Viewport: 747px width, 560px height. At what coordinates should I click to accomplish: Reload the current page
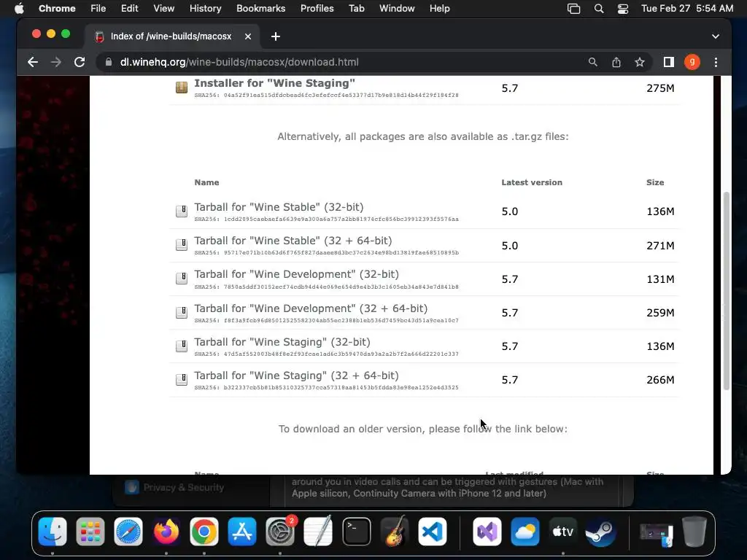click(80, 62)
